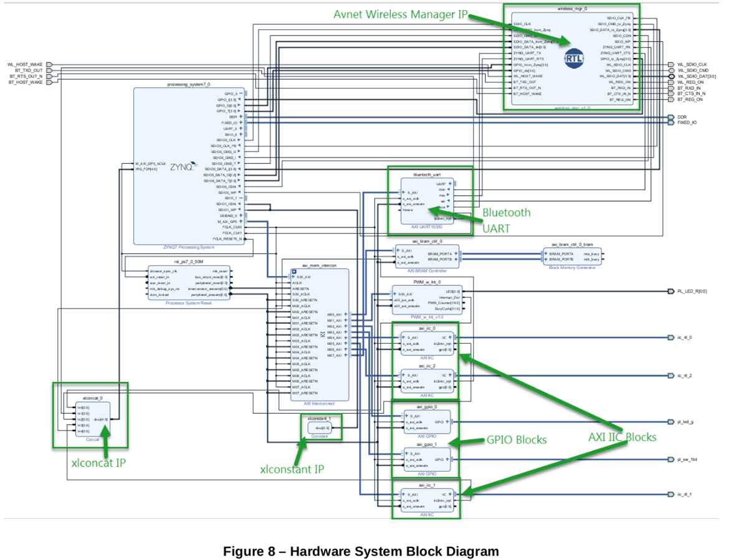Expand the UART_0 interface on processing_system7_0

241,128
